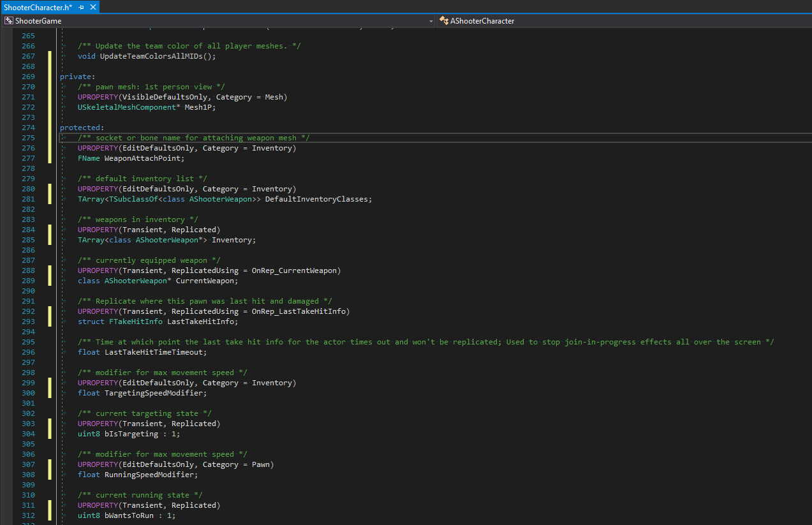Click line number 296 in the gutter
The image size is (812, 525).
[x=28, y=352]
